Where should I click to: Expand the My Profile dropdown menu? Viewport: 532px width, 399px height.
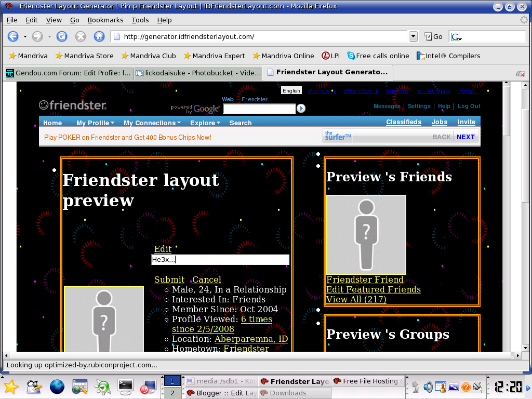pyautogui.click(x=95, y=123)
